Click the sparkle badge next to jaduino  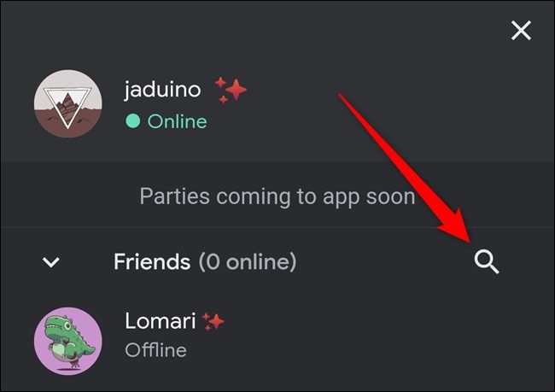pyautogui.click(x=231, y=90)
